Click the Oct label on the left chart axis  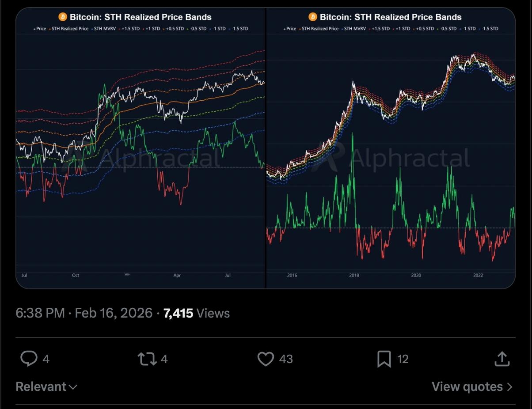click(76, 276)
